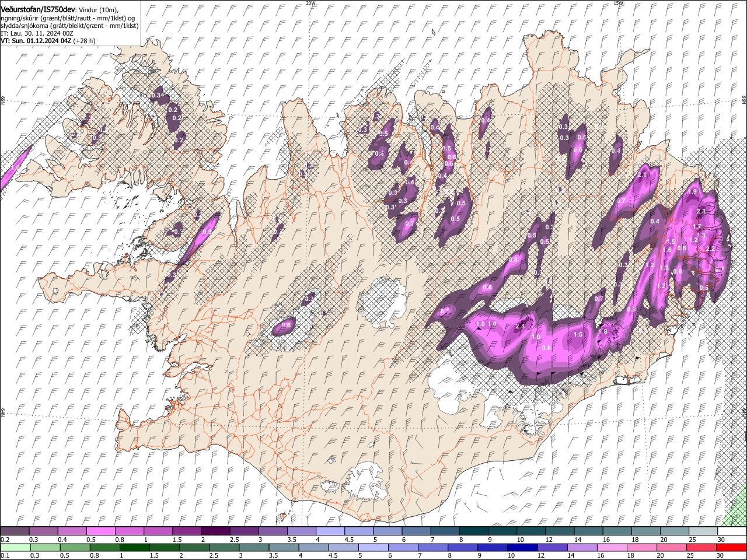Click the dark green 1–1.5 rain scale swatch
Viewport: 747px width, 560px height.
coord(135,547)
